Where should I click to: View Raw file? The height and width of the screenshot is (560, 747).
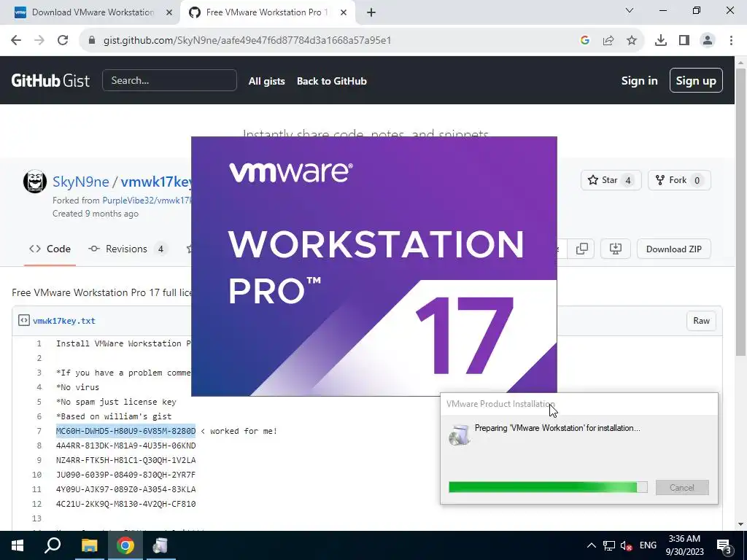pos(701,321)
